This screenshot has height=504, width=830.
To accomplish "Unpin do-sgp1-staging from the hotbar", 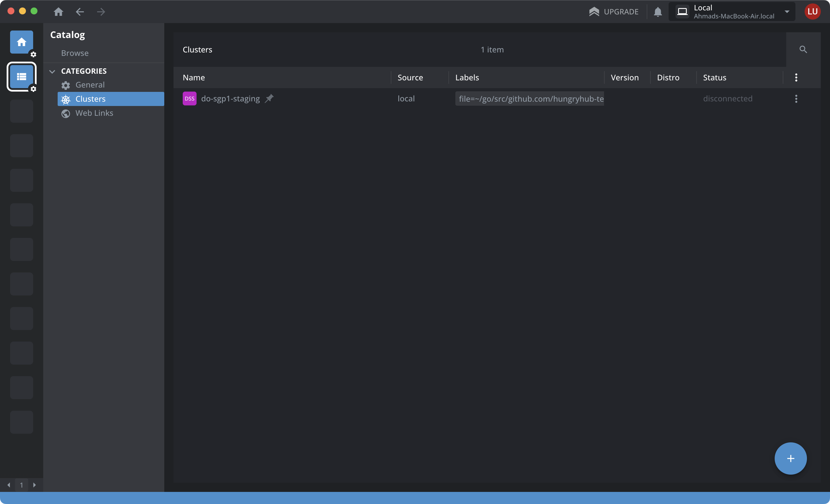I will coord(269,98).
